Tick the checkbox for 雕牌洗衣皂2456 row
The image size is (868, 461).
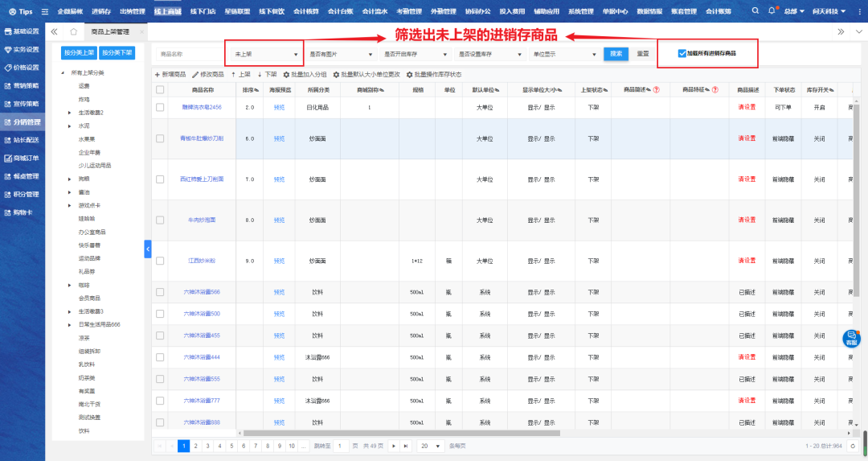click(160, 107)
